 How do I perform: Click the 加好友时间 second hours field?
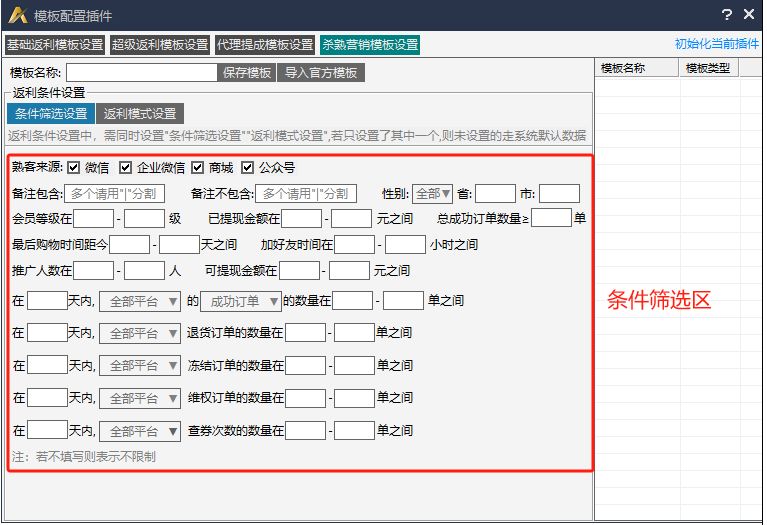pos(405,244)
